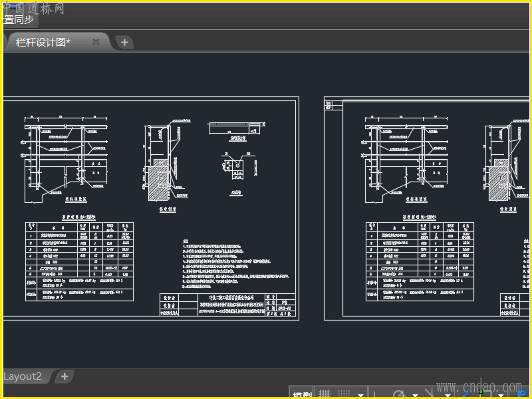Viewport: 532px width, 399px height.
Task: Click the 模型 model space button
Action: (302, 394)
